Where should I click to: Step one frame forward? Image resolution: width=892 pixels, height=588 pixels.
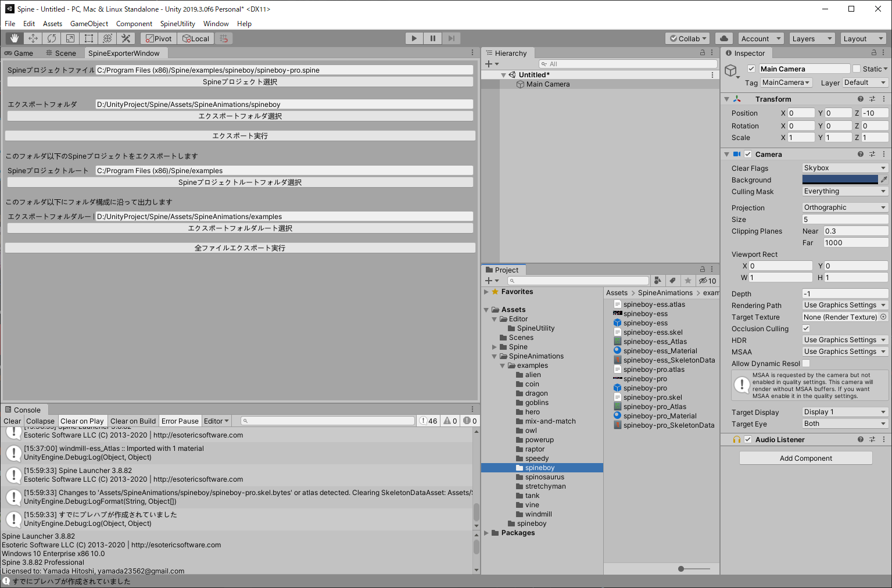tap(451, 38)
